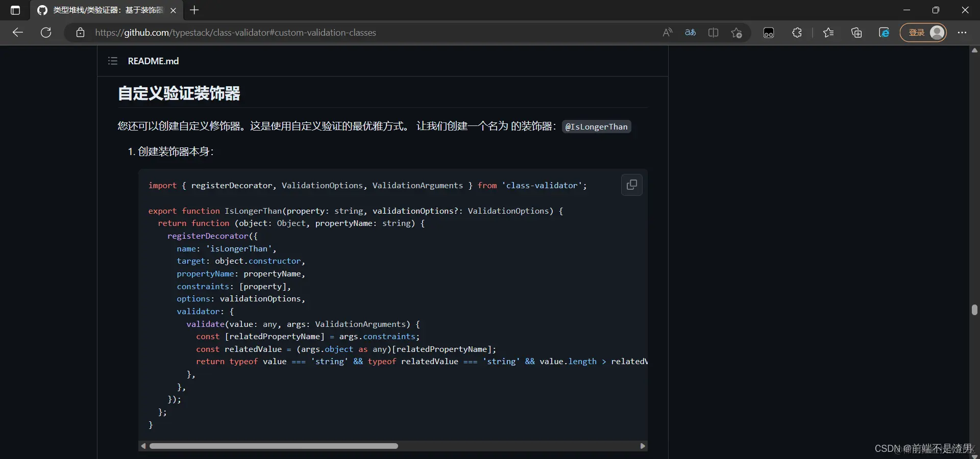Close the GitHub class-validator tab
This screenshot has width=980, height=459.
point(173,10)
